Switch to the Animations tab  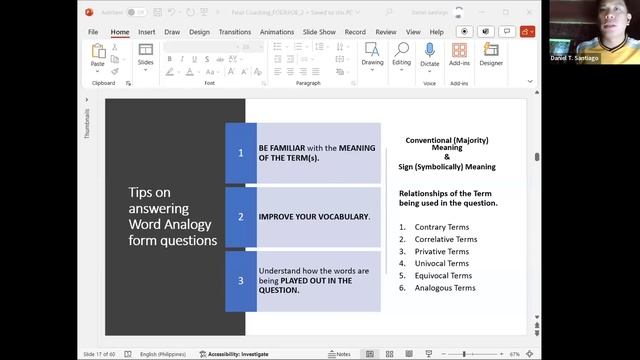click(x=277, y=32)
